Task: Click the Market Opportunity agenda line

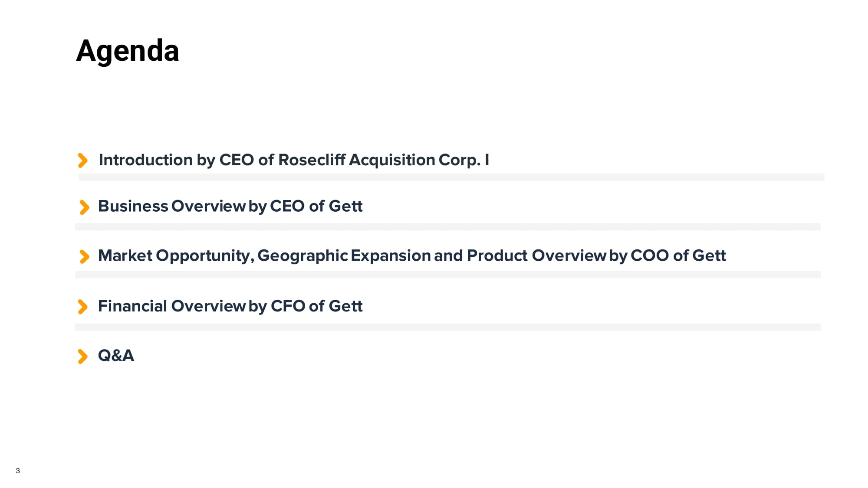Action: tap(411, 255)
